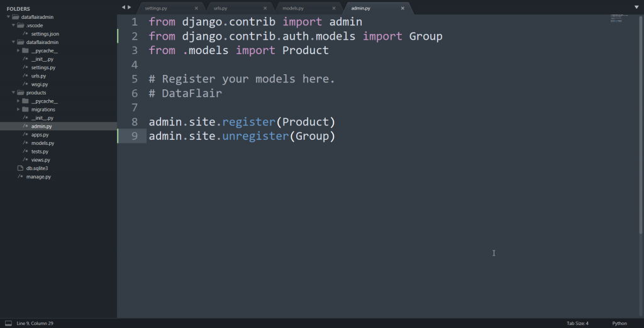
Task: Click the minimap preview in editor
Action: coord(619,18)
